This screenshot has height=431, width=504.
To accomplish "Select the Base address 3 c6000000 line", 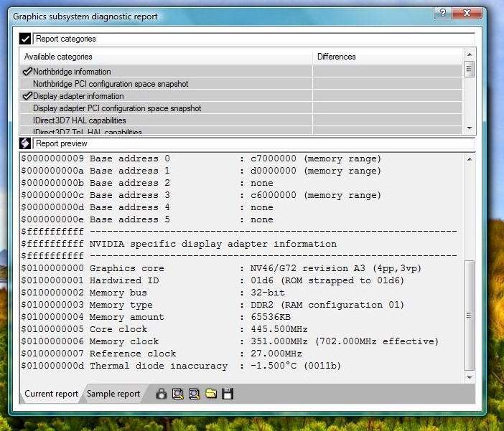I will (201, 195).
